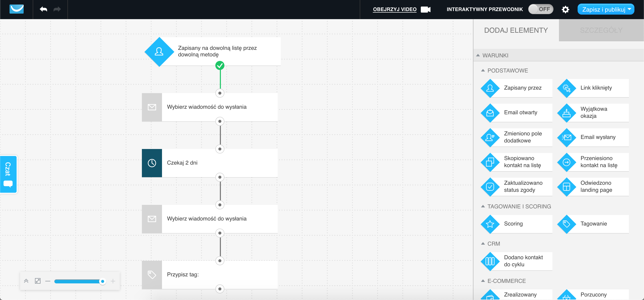Switch to the SZCZEGÓŁY tab

click(x=601, y=30)
